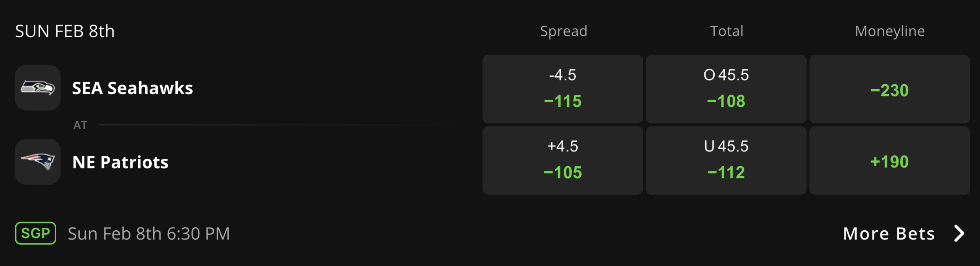
Task: Pick the Under 45.5 total bet
Action: pos(726,160)
